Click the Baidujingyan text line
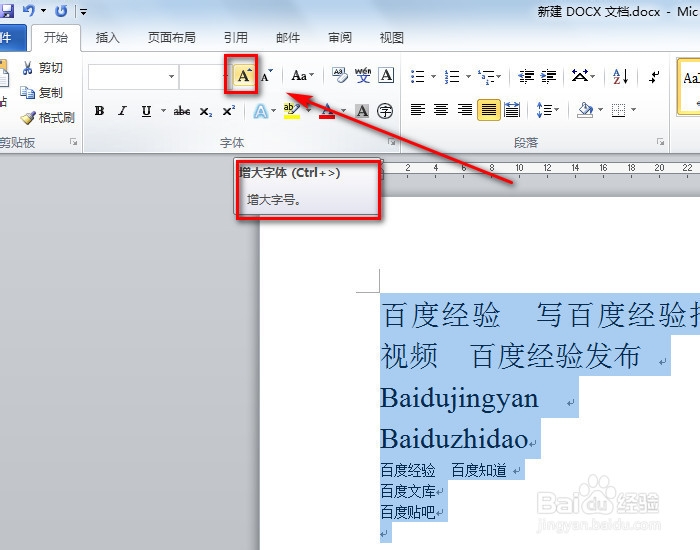The width and height of the screenshot is (700, 550). coord(459,398)
